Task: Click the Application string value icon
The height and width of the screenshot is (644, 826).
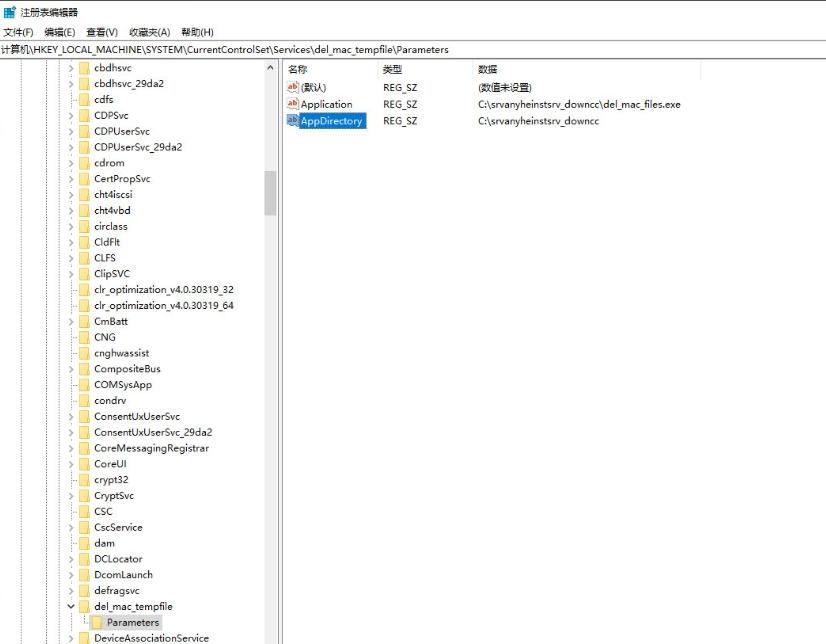Action: [x=292, y=104]
